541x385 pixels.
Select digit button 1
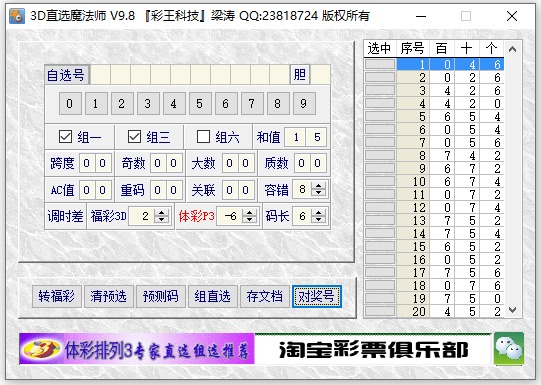(96, 103)
